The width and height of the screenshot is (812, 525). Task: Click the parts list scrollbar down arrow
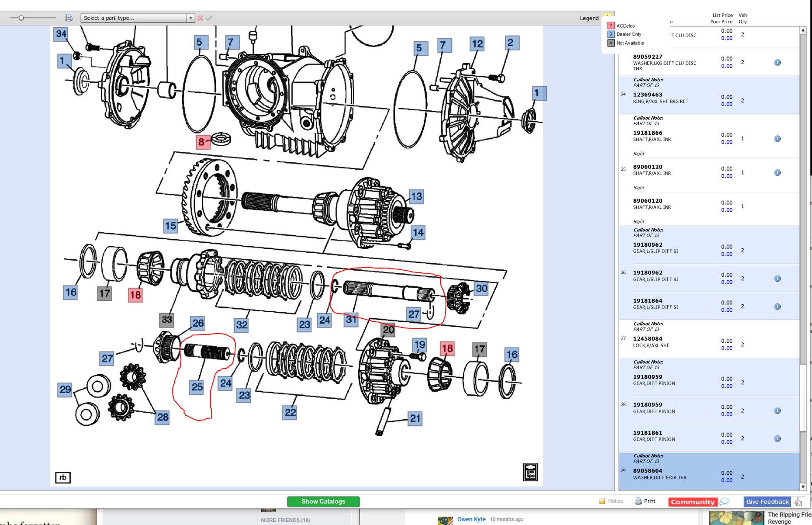(803, 486)
